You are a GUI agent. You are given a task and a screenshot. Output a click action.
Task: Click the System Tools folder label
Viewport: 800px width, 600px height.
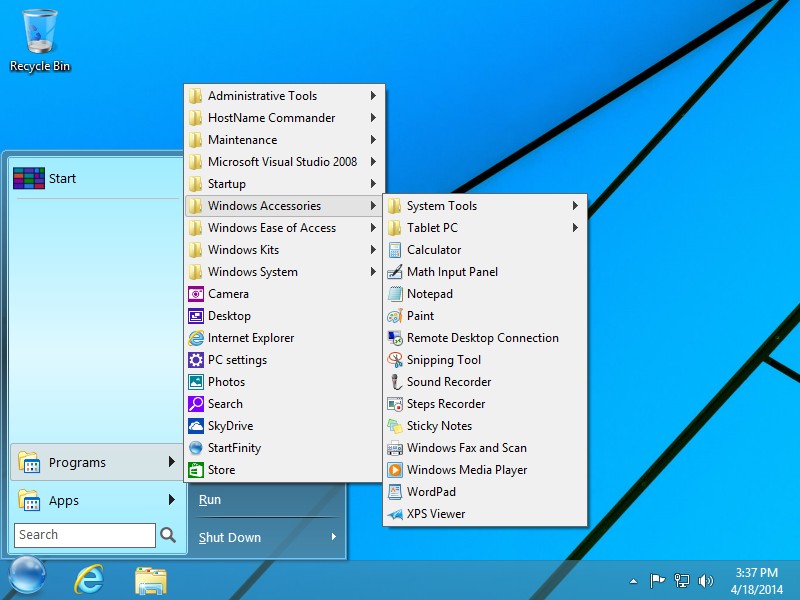pos(442,206)
